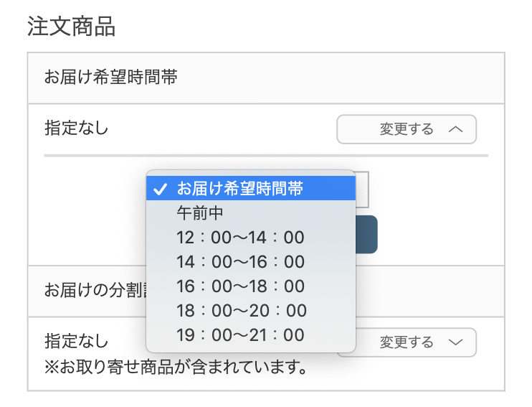Pick the 14:00〜16:00 delivery window
Viewport: 532px width, 407px height.
point(251,262)
